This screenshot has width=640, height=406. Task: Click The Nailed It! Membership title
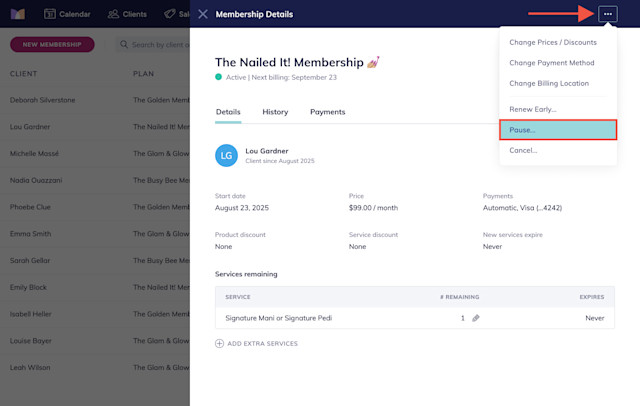[289, 62]
